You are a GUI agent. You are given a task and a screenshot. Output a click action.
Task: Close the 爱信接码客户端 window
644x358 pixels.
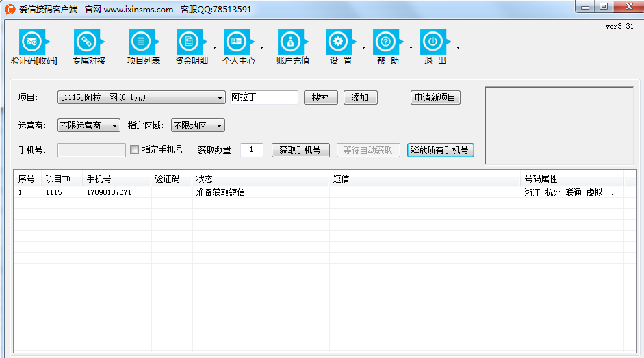(x=629, y=7)
